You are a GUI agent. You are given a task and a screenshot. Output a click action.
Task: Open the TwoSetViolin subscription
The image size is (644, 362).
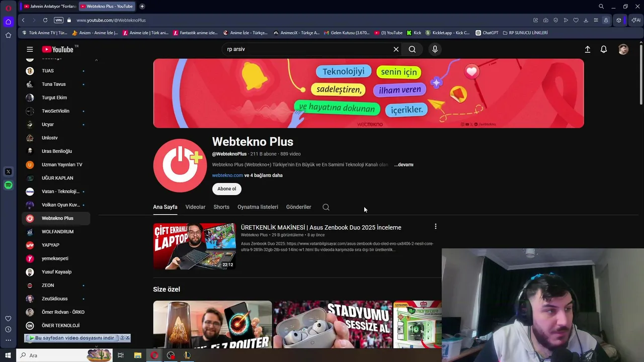point(56,111)
